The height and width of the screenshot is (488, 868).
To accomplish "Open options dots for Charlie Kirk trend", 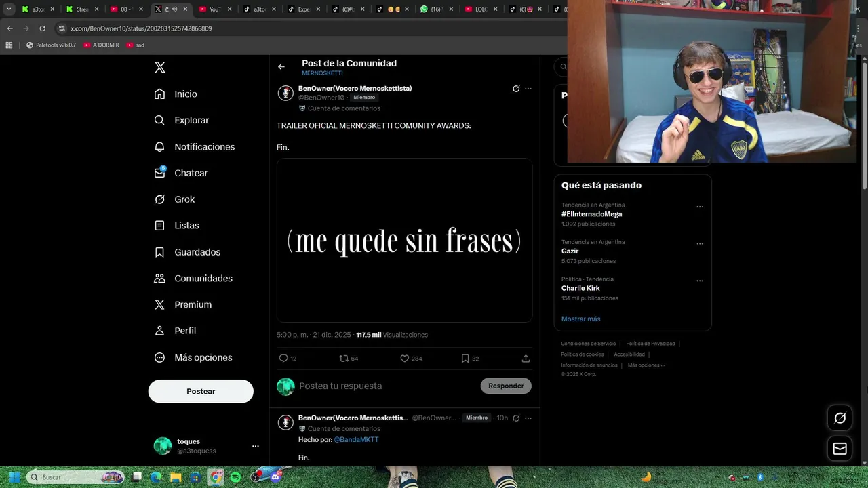I will pos(700,281).
